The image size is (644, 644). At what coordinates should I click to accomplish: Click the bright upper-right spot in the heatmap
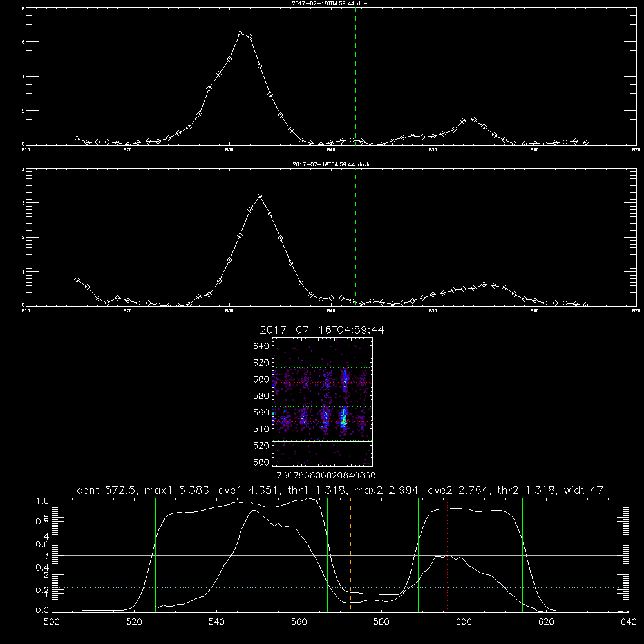click(345, 379)
